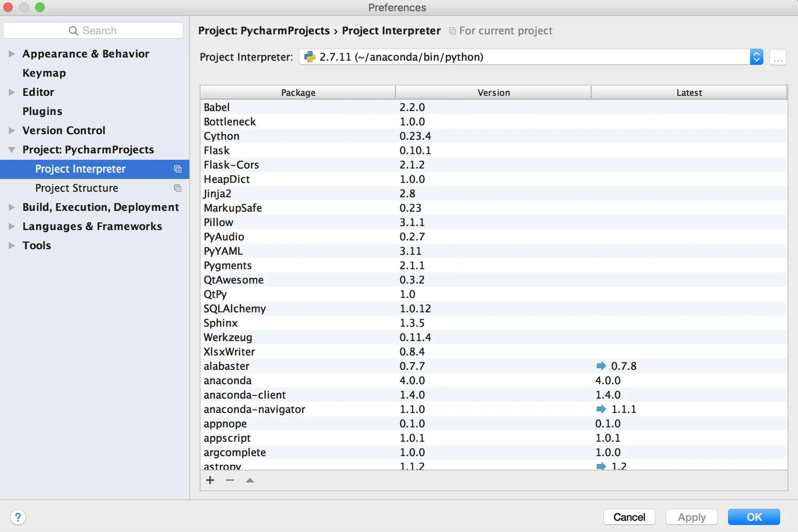The width and height of the screenshot is (798, 532).
Task: Click the magnifier icon in search box
Action: (x=73, y=31)
